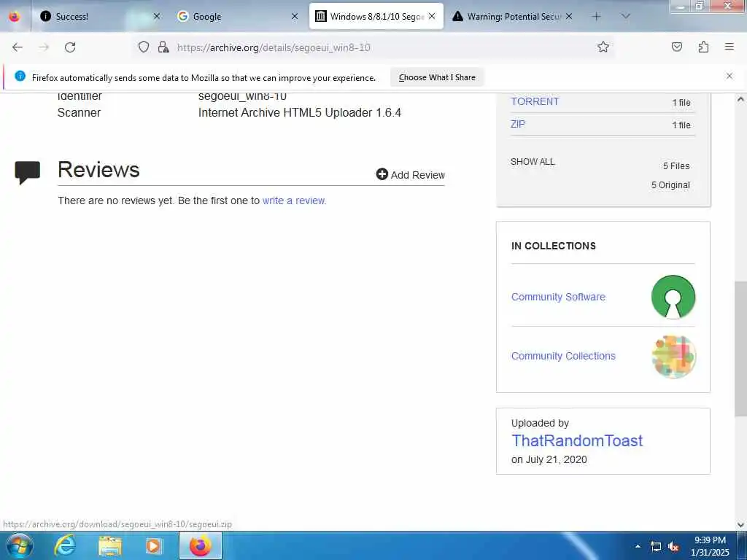Click the Firefox taskbar button
This screenshot has width=747, height=560.
click(x=201, y=545)
